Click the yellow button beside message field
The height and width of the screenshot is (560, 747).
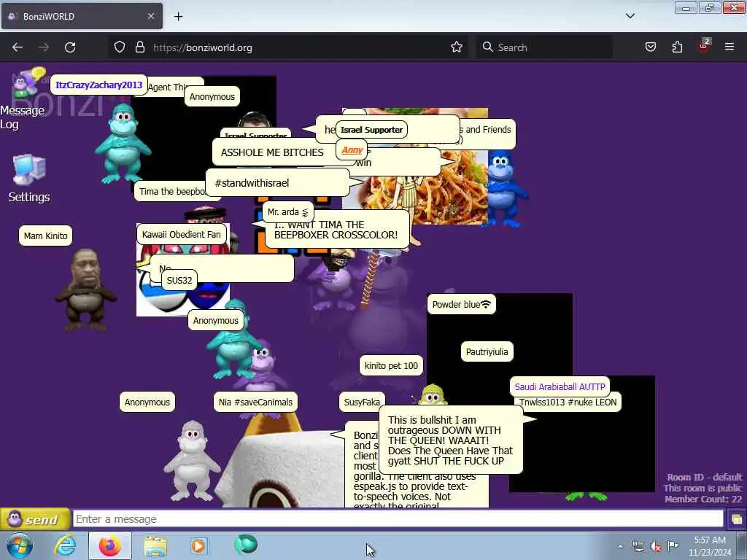pyautogui.click(x=736, y=519)
